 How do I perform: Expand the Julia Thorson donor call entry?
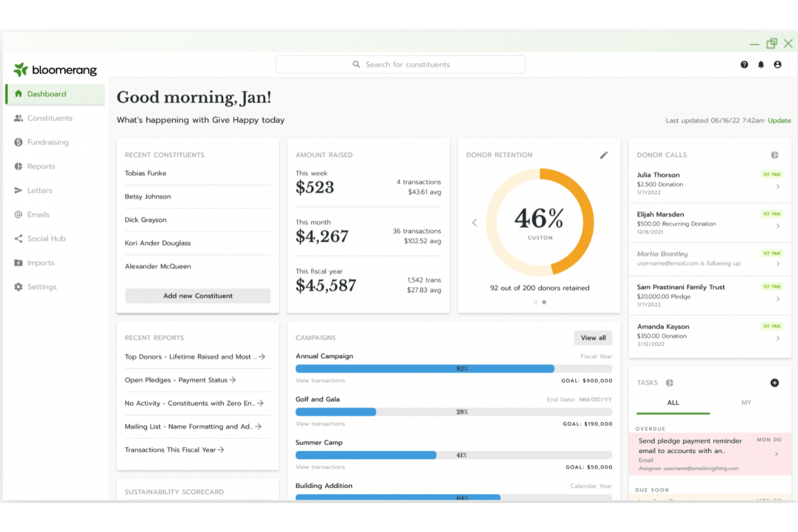click(x=778, y=186)
